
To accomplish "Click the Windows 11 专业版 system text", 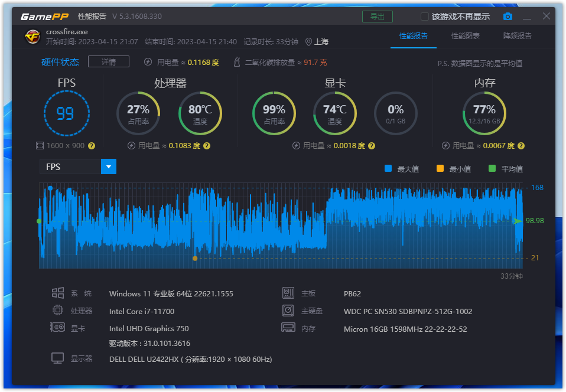I will 171,293.
